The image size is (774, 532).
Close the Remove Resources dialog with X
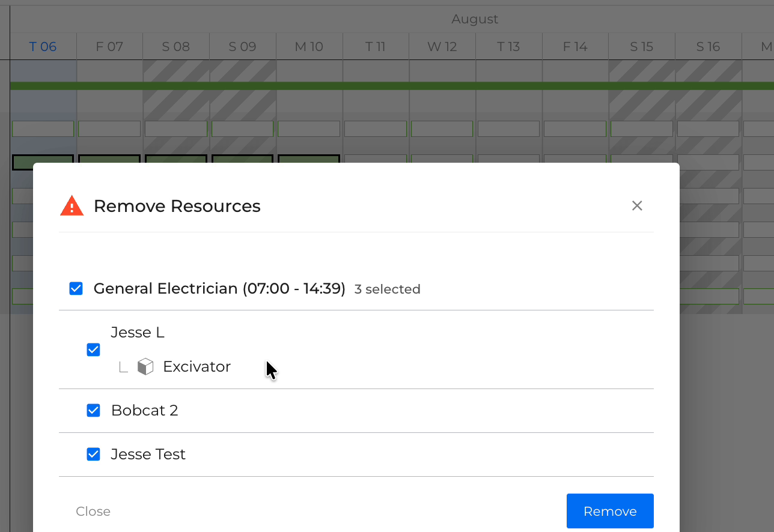click(637, 206)
